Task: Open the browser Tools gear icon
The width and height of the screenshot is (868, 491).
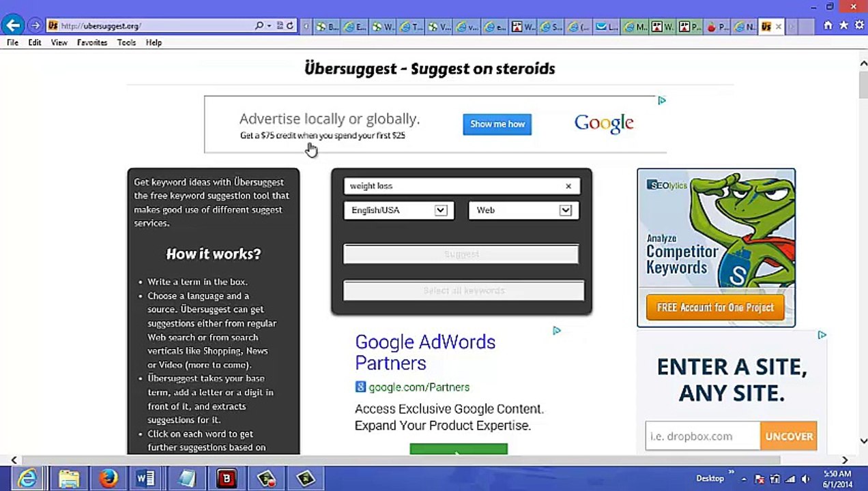Action: tap(858, 25)
